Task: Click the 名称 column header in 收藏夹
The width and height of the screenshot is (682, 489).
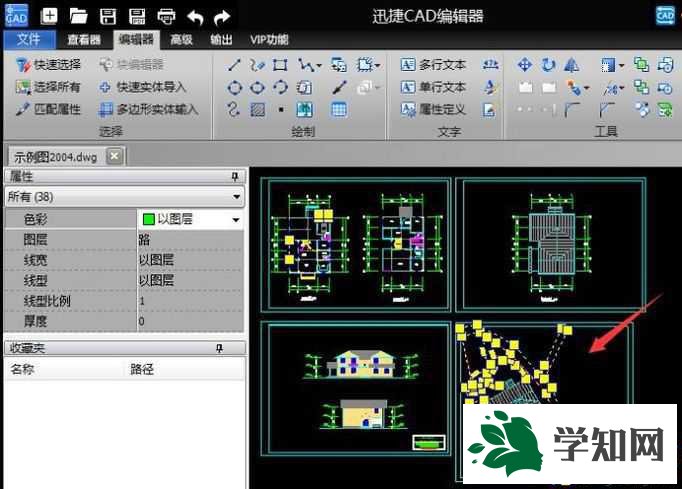Action: [23, 369]
